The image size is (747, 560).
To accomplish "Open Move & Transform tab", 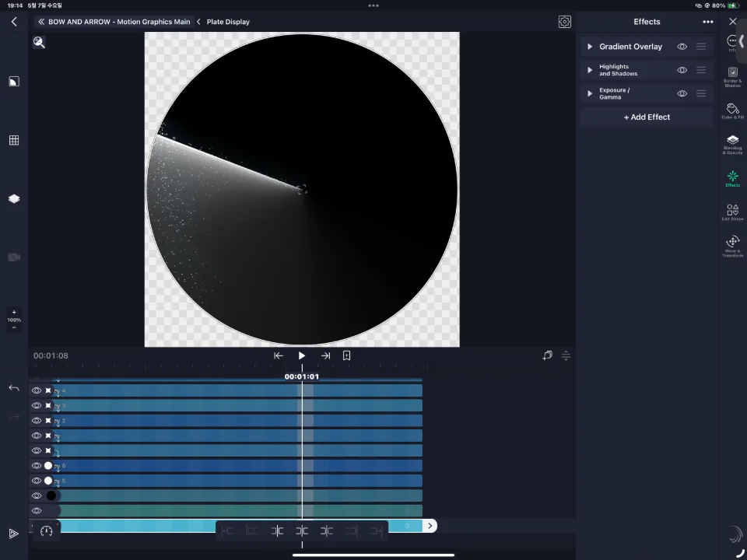I will (x=733, y=247).
